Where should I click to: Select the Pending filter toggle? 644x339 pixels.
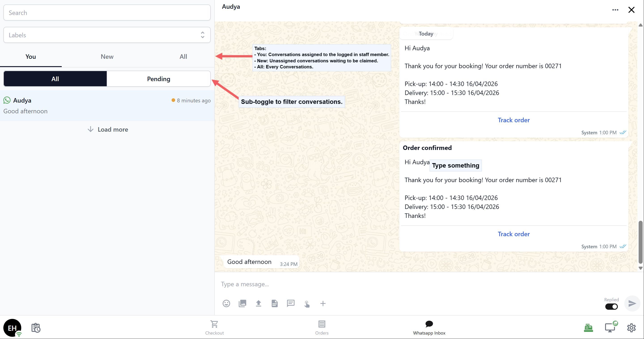(159, 79)
